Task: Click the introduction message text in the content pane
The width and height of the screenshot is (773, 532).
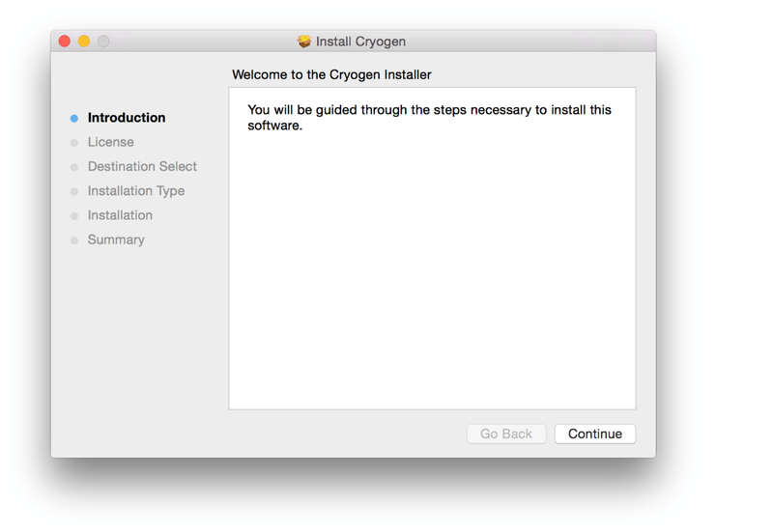Action: point(429,117)
